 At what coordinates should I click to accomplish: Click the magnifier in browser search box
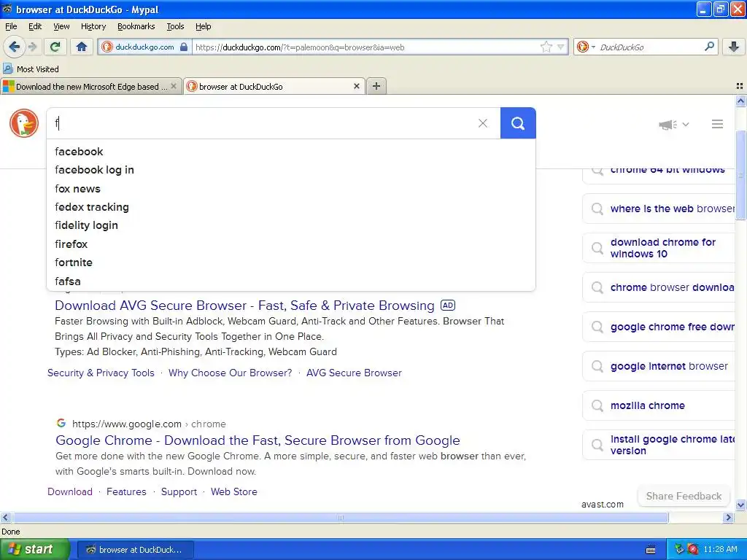coord(709,47)
